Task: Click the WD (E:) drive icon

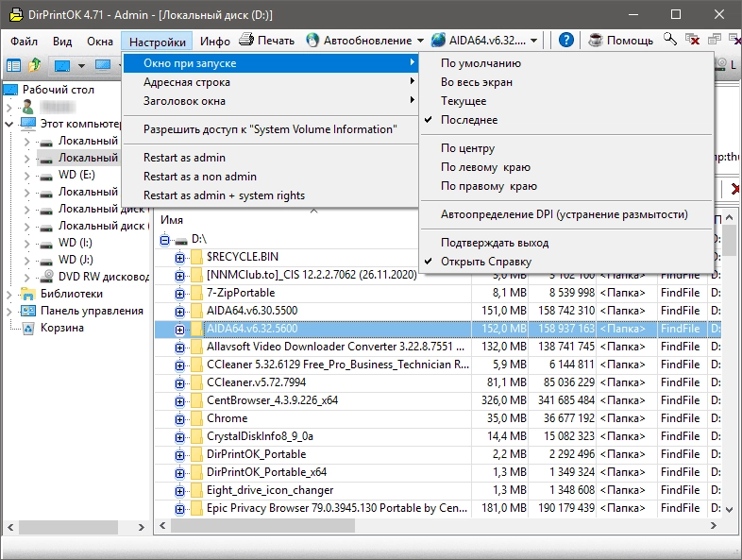Action: pos(46,177)
